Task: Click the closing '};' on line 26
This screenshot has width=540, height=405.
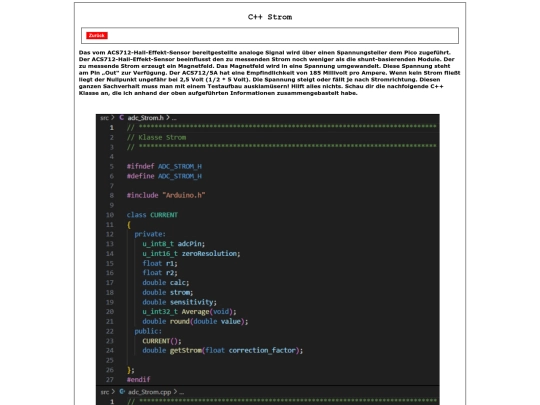Action: [131, 370]
